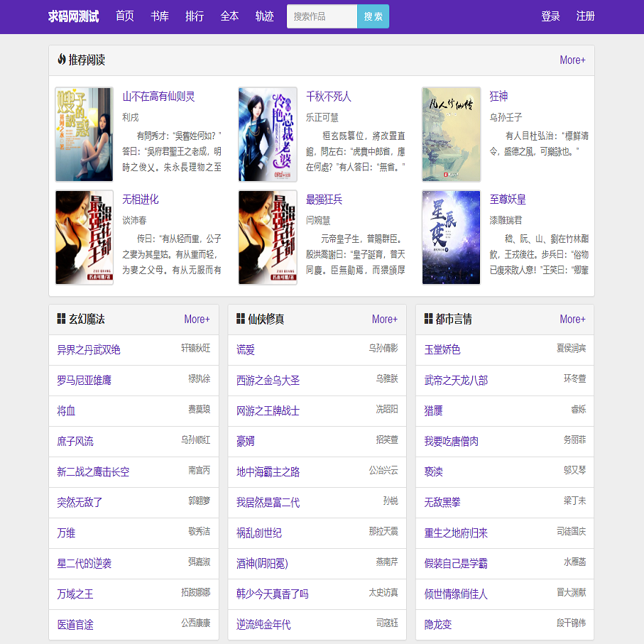
Task: Go to the 书库 navigation menu
Action: pos(160,16)
